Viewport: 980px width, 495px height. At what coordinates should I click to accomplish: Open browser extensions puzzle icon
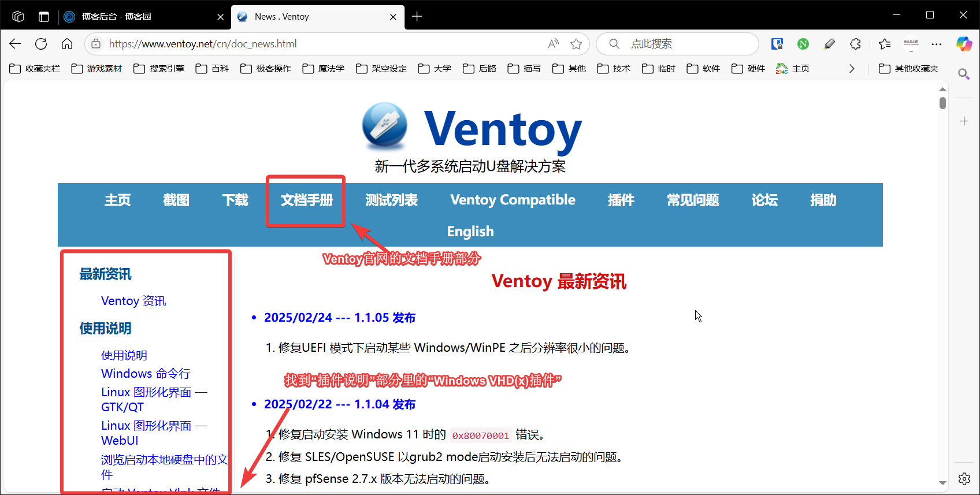point(855,44)
